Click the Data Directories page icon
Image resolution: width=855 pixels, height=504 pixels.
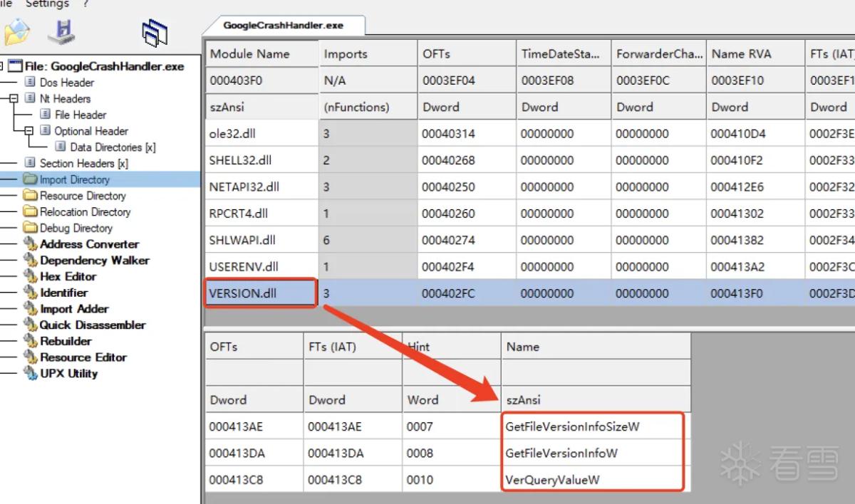coord(61,147)
